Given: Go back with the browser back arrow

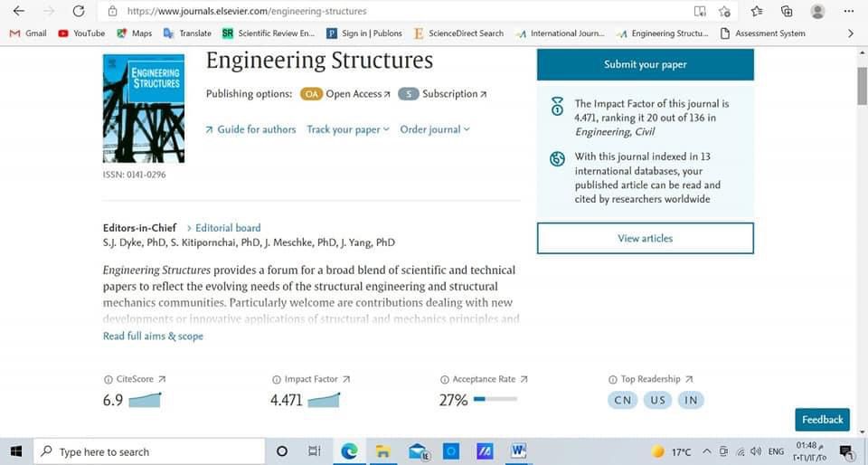Looking at the screenshot, I should click(19, 11).
